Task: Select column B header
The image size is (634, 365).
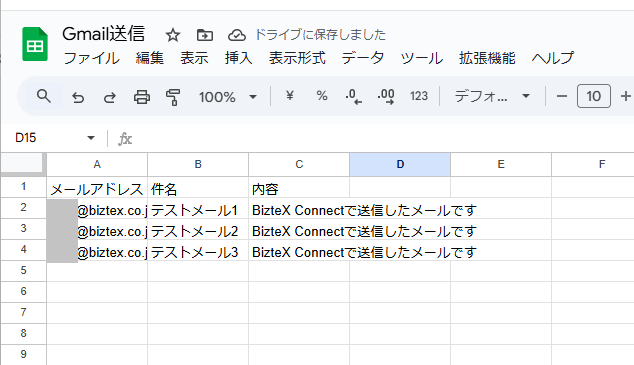Action: [x=198, y=165]
